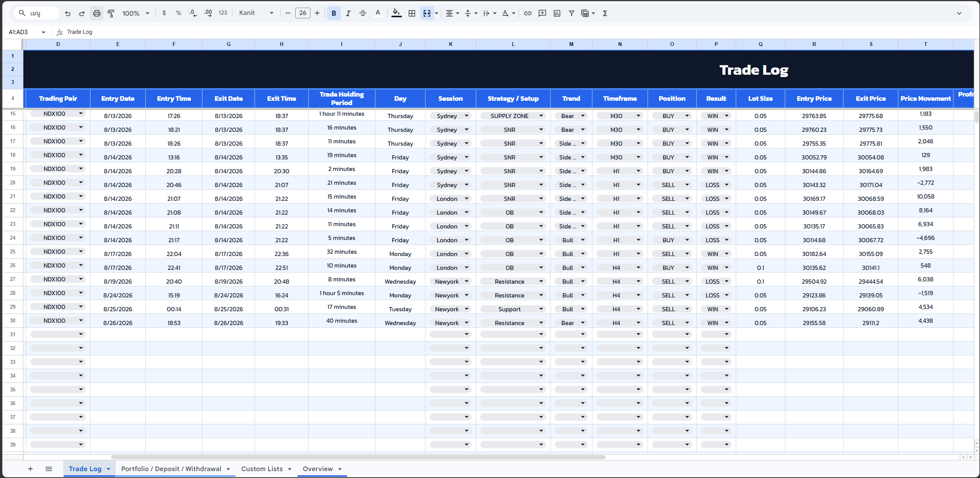Open the zoom level dropdown
The height and width of the screenshot is (478, 980).
click(136, 13)
